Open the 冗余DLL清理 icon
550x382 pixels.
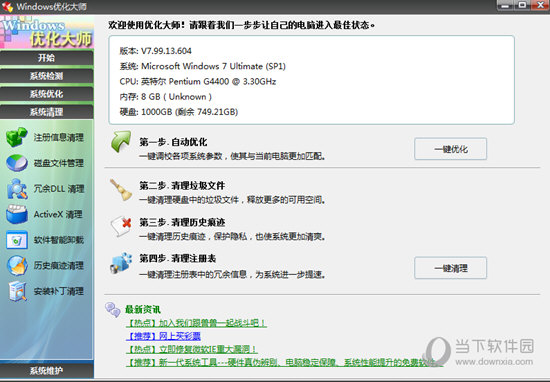(x=16, y=189)
